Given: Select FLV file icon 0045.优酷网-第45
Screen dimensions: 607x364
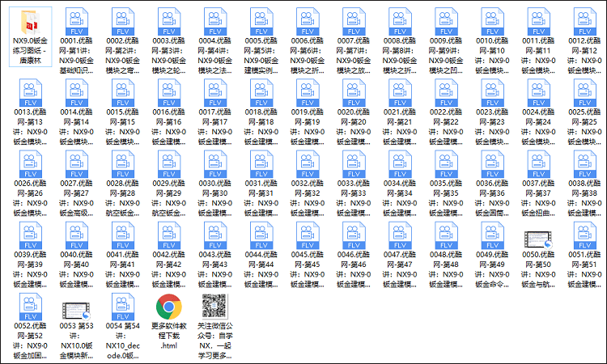Looking at the screenshot, I should [308, 235].
